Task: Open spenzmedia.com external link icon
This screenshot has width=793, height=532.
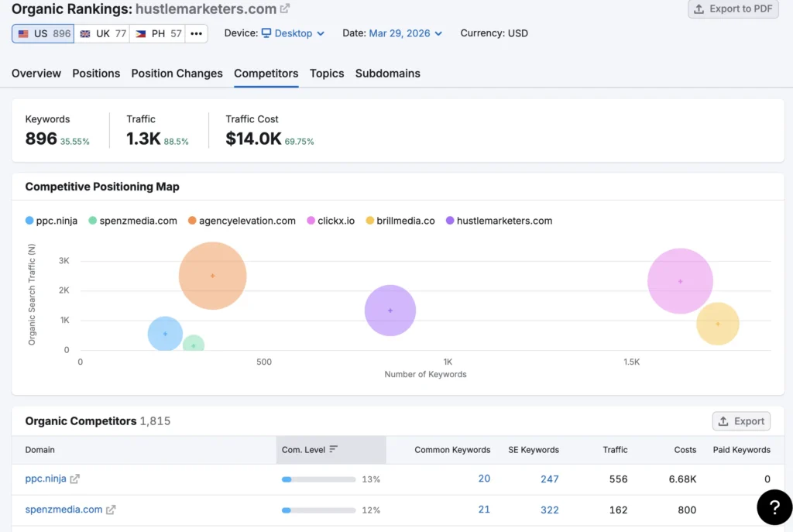Action: 111,510
